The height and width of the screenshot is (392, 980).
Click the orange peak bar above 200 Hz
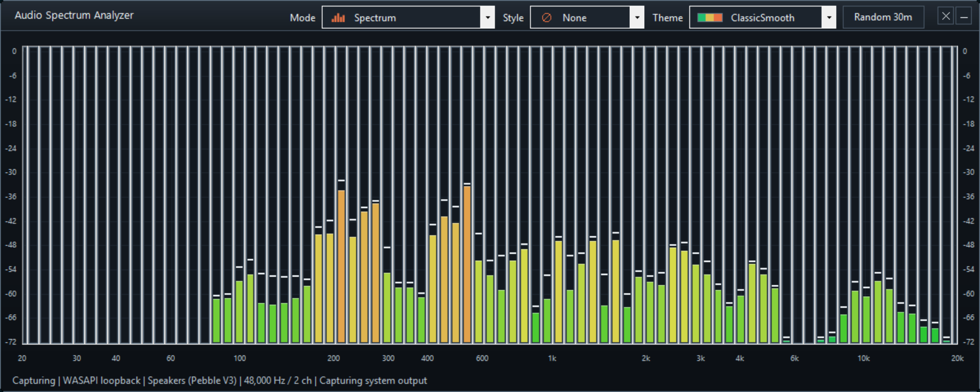[341, 266]
